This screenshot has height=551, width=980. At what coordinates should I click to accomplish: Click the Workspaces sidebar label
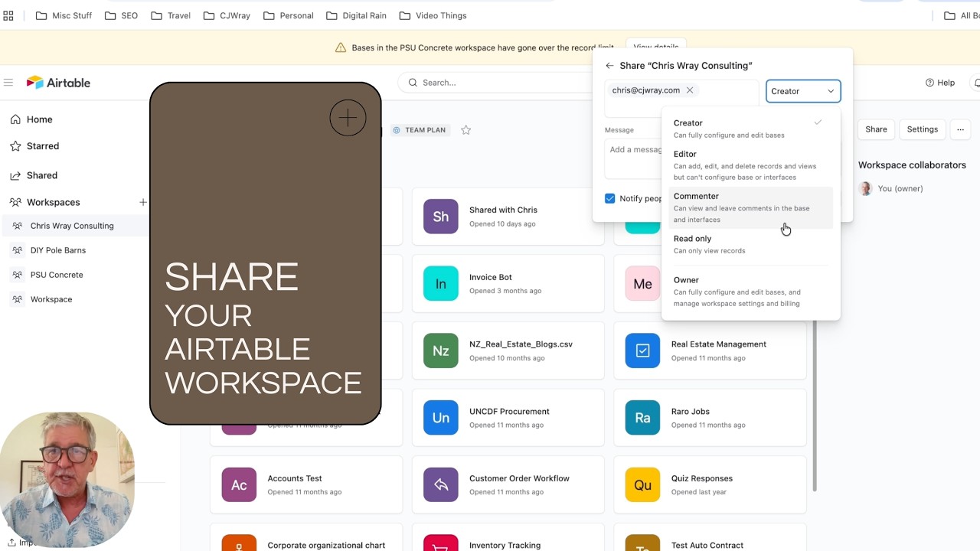[x=54, y=202]
